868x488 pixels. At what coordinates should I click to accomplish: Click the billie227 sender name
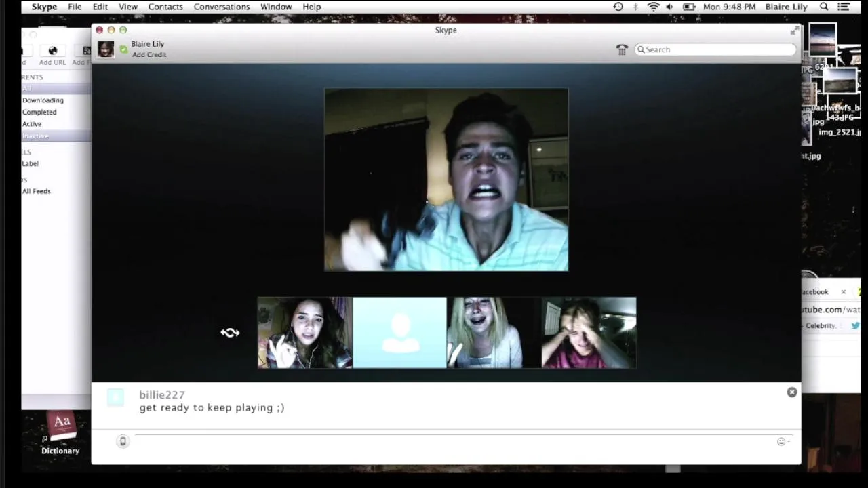(x=162, y=394)
